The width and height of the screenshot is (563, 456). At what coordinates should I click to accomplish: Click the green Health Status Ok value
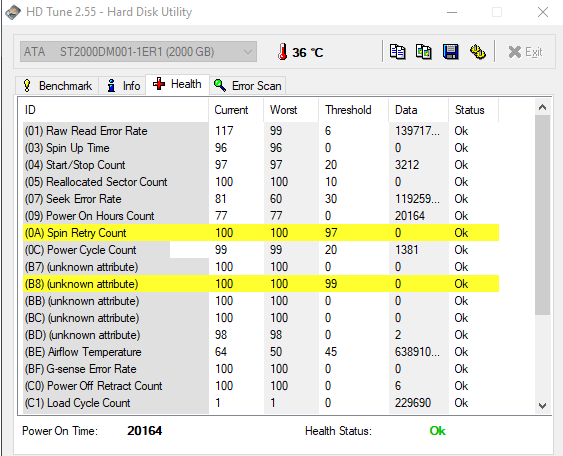[437, 431]
